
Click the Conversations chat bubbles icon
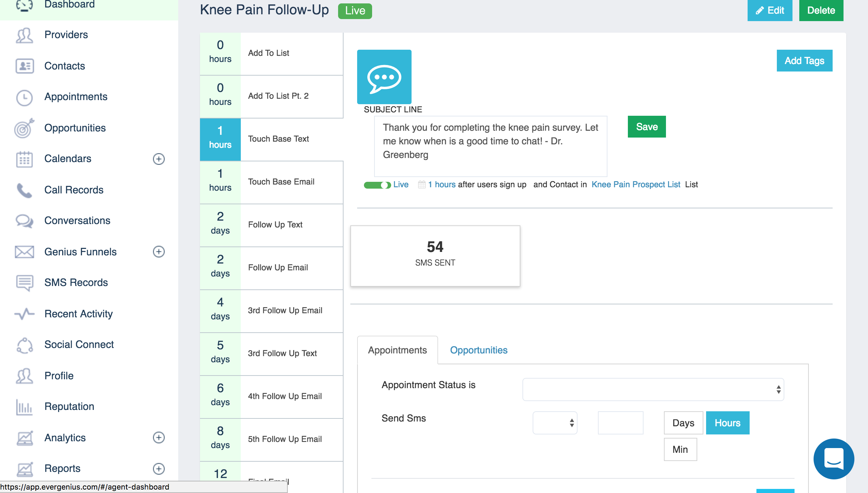click(24, 221)
